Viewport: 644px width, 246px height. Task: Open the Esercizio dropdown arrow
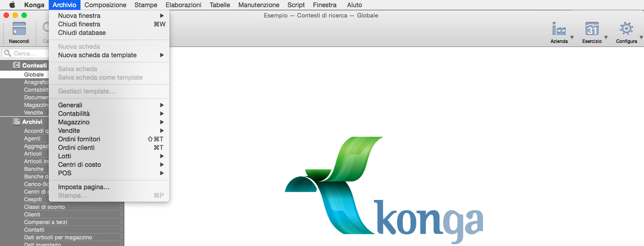point(606,38)
